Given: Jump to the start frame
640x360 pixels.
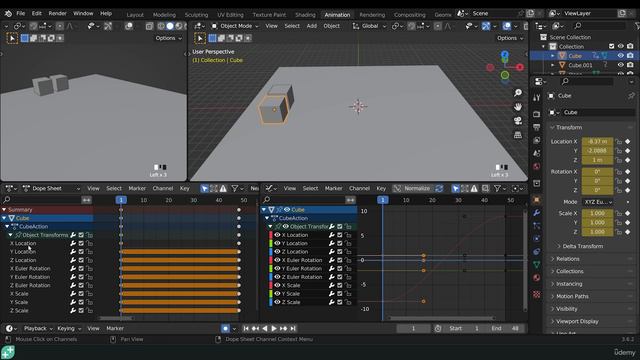Looking at the screenshot, I should 246,328.
